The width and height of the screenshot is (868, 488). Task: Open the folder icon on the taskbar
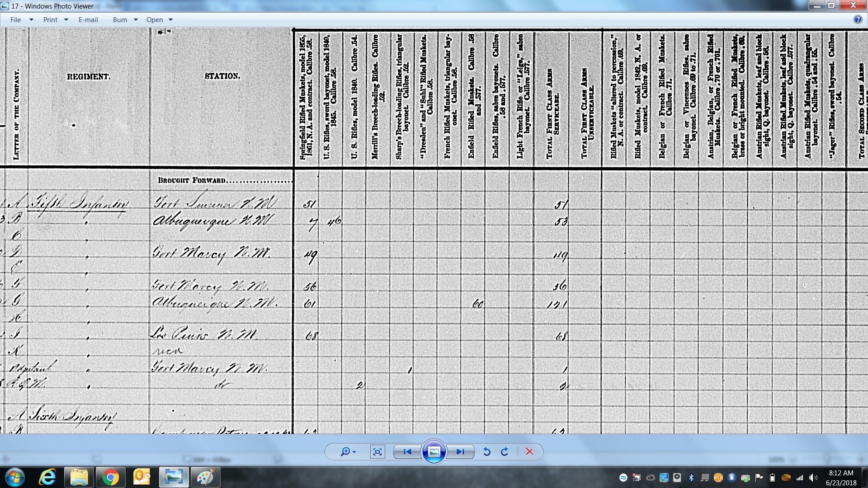(x=79, y=477)
